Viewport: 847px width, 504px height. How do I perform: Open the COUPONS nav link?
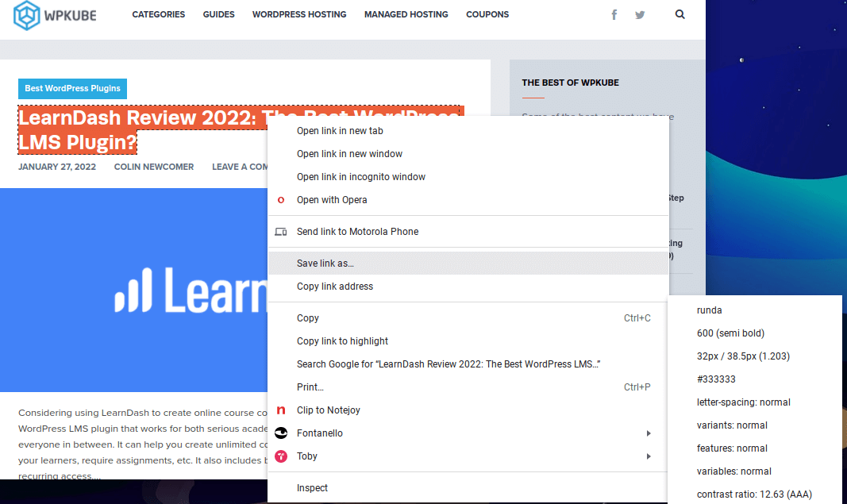(x=487, y=14)
